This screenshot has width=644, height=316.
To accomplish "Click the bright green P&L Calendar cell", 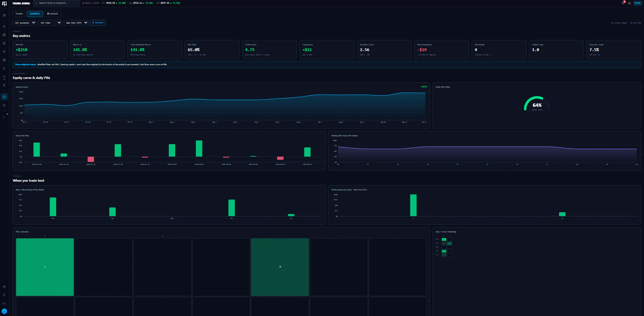I will point(45,267).
